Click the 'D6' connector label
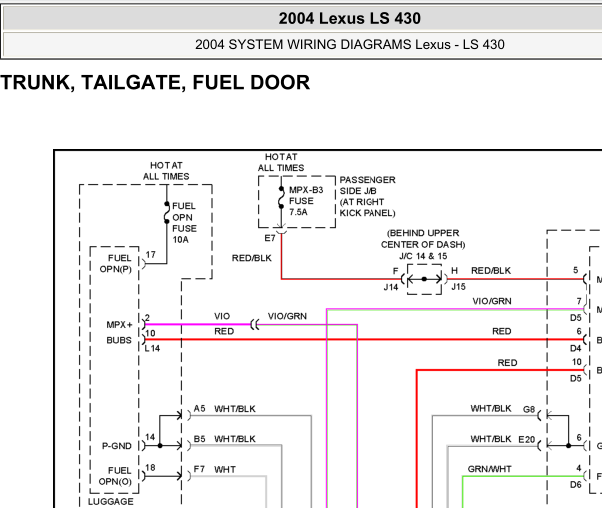Screen dimensions: 602x508 coord(576,485)
